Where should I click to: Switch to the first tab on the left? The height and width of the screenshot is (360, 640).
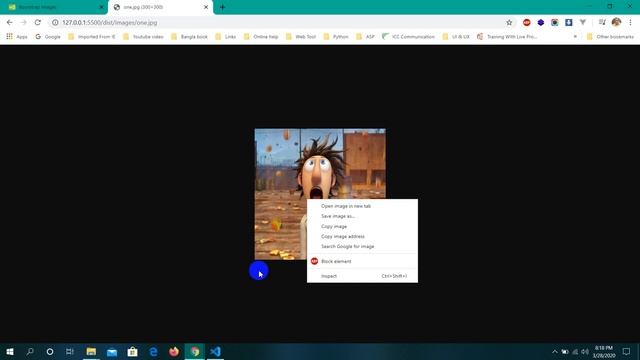(x=54, y=7)
